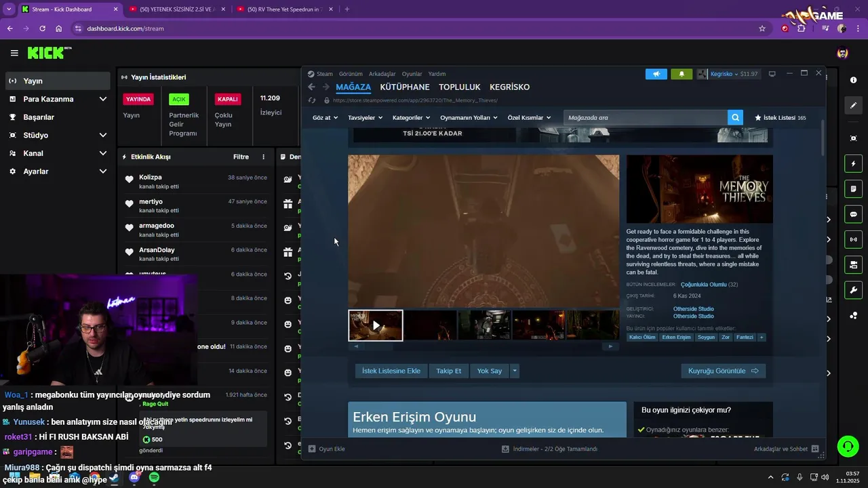The image size is (868, 488).
Task: Open Arkadaşlar ve Sohbet panel
Action: coord(786,449)
